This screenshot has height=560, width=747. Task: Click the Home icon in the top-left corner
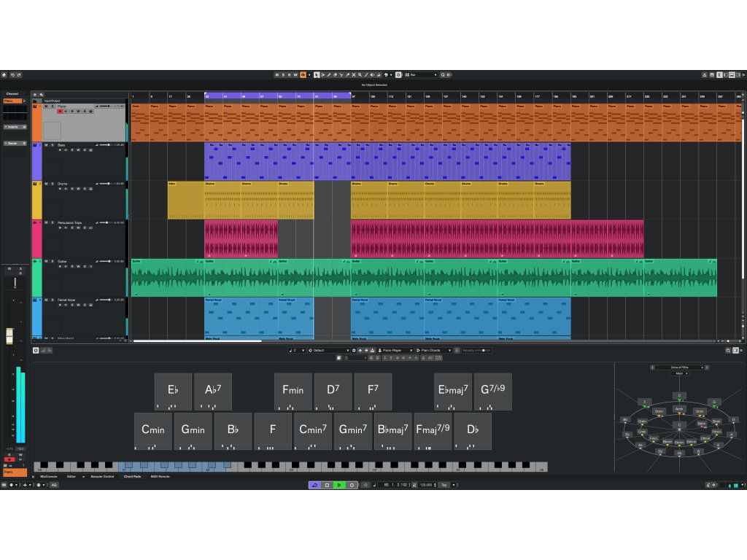click(x=4, y=74)
